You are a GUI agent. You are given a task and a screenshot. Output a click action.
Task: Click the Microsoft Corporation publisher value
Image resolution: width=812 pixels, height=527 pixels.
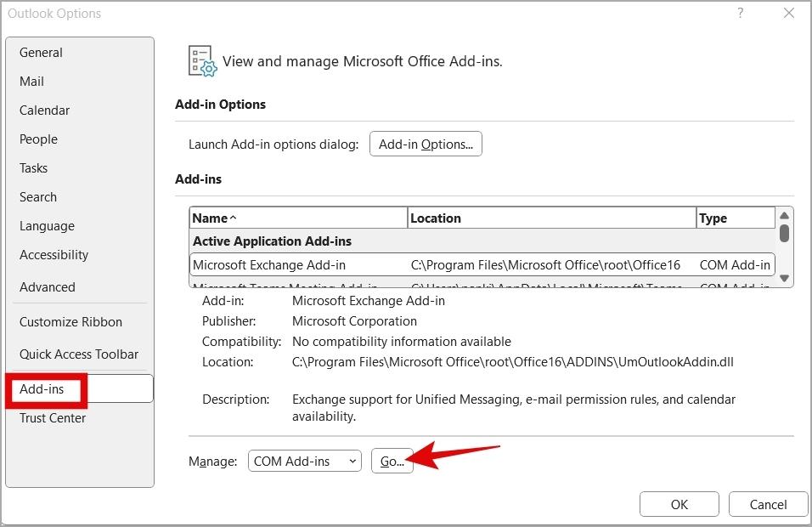[355, 321]
